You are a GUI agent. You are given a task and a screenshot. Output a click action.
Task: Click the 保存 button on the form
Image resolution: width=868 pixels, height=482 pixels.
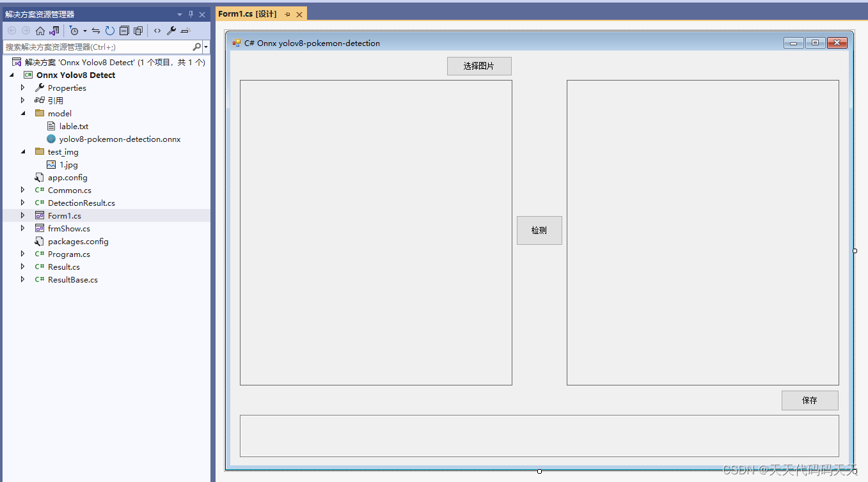810,400
